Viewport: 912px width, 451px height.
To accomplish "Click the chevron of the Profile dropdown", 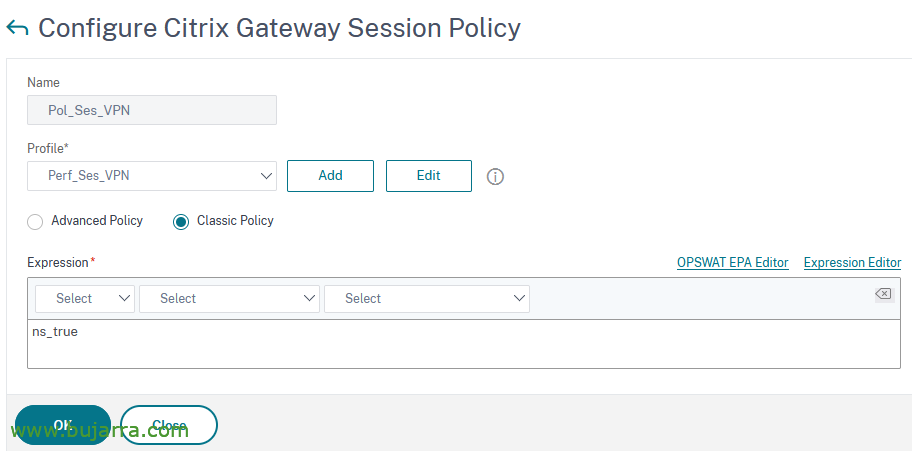I will coord(266,176).
